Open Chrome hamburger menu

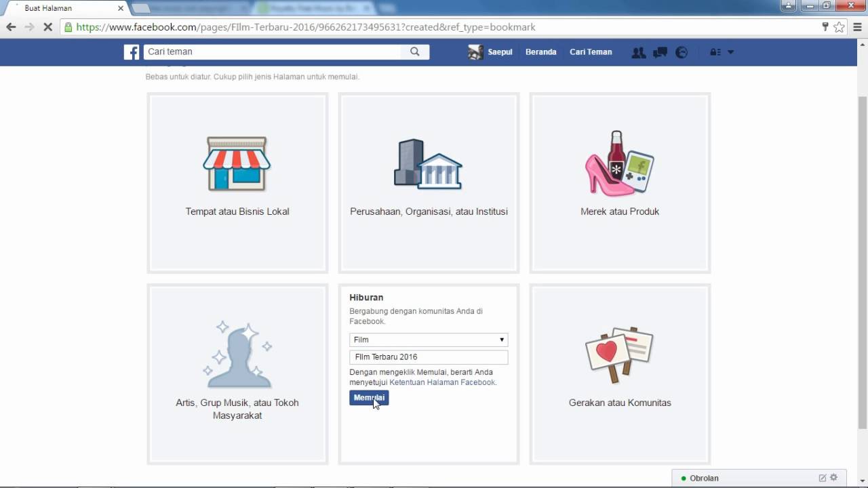pos(858,27)
